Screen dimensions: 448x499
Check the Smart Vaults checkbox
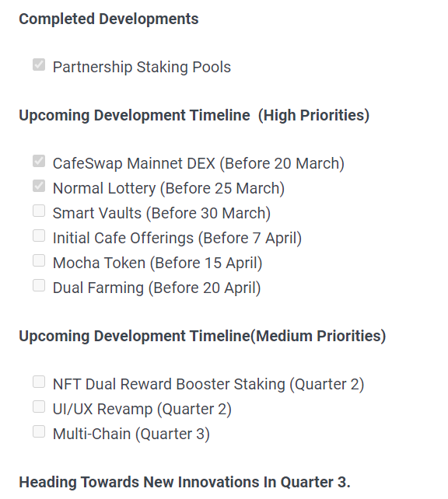click(x=39, y=211)
